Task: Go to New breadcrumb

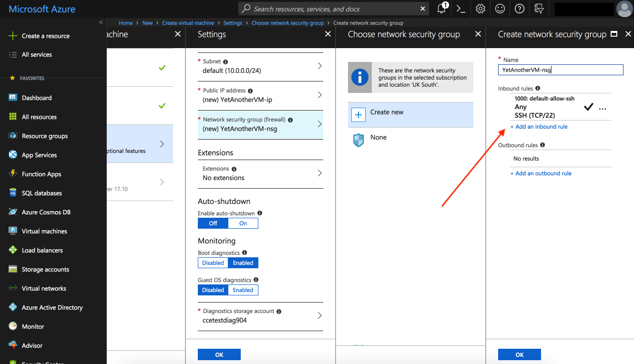Action: [148, 23]
